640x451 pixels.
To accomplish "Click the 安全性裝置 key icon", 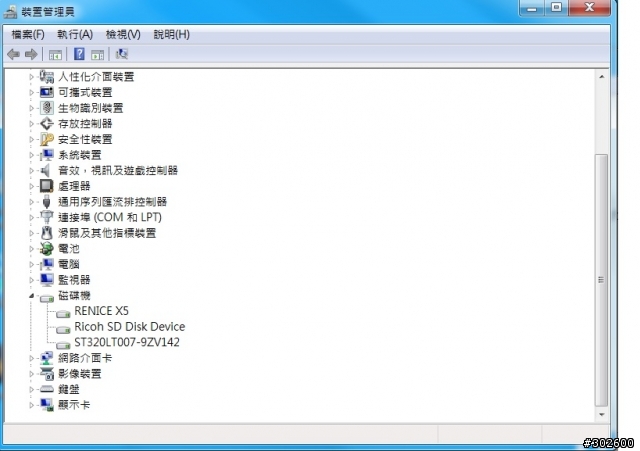I will (47, 139).
